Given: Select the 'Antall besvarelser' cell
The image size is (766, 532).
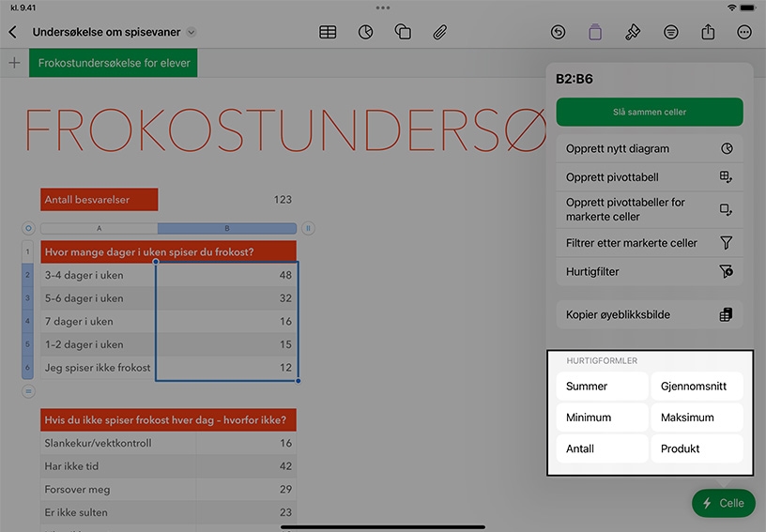Looking at the screenshot, I should [x=100, y=200].
